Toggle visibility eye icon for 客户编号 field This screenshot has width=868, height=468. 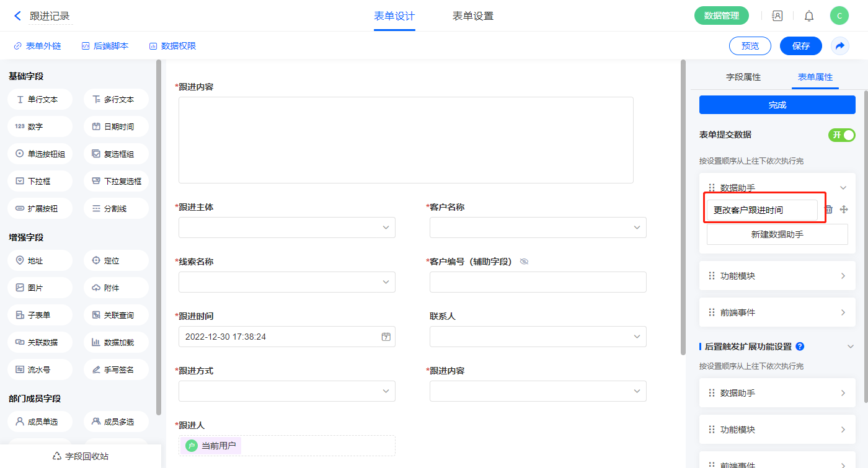click(524, 262)
